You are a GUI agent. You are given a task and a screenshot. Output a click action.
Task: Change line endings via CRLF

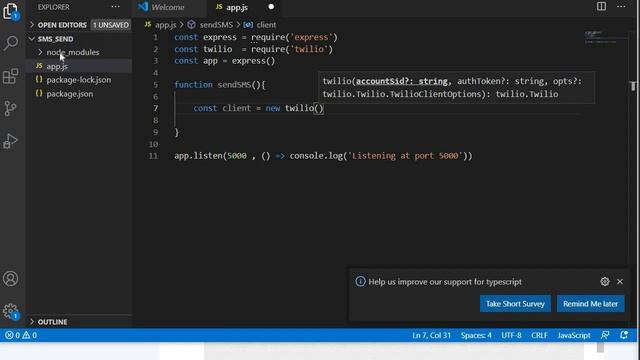[x=539, y=335]
